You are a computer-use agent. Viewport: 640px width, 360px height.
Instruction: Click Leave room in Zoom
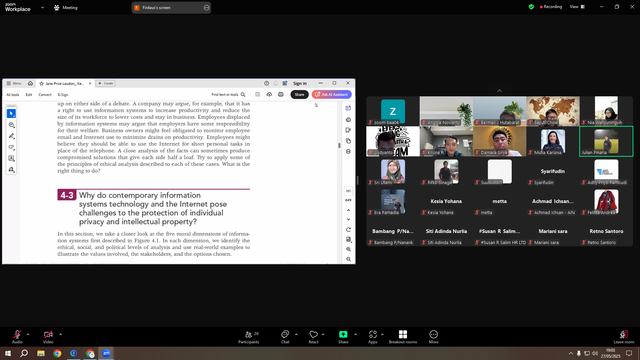tap(624, 337)
